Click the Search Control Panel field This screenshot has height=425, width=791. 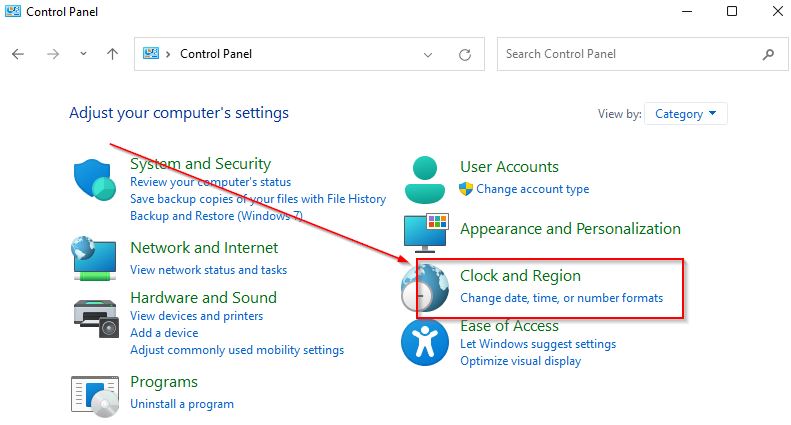(x=642, y=54)
